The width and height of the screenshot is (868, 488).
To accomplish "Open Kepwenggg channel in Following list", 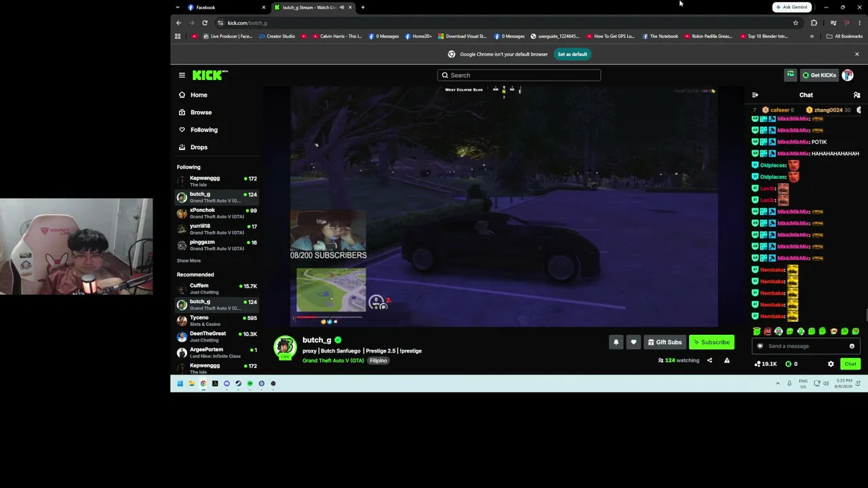I will point(217,181).
